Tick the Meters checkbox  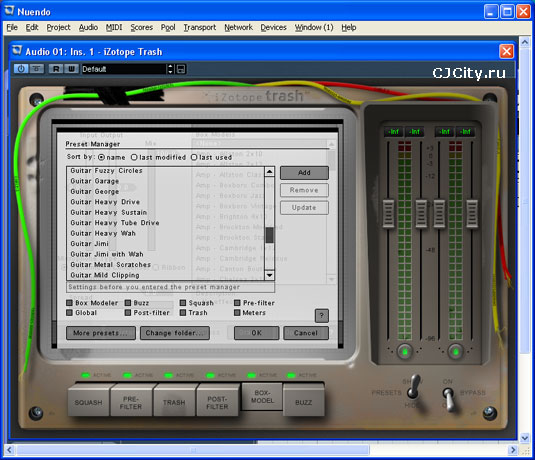[x=237, y=313]
